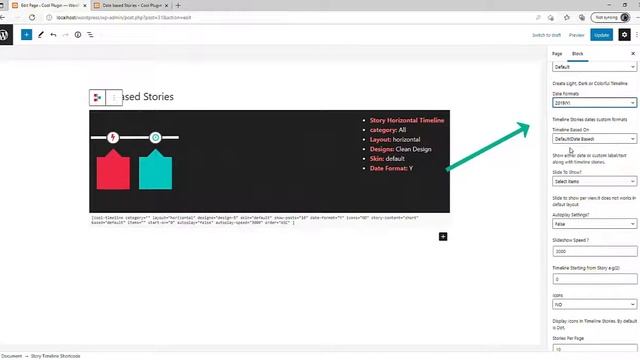Add block with black plus below timeline
Image resolution: width=640 pixels, height=360 pixels.
point(443,237)
